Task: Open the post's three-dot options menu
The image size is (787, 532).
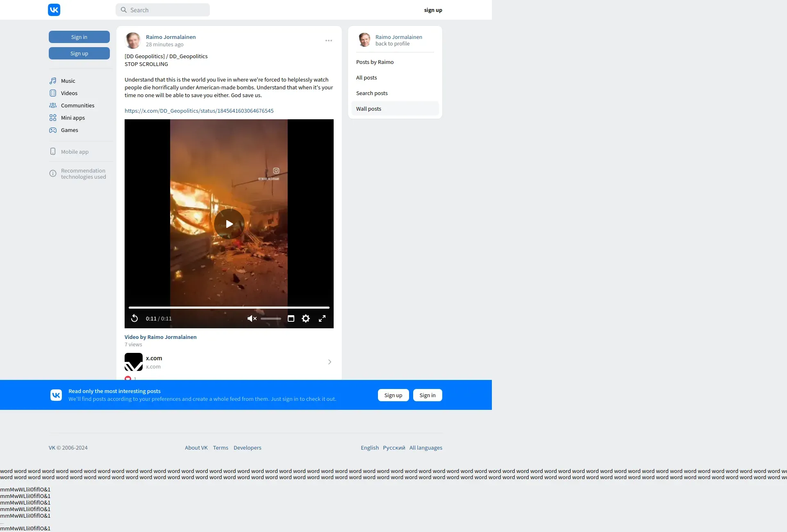Action: [x=329, y=41]
